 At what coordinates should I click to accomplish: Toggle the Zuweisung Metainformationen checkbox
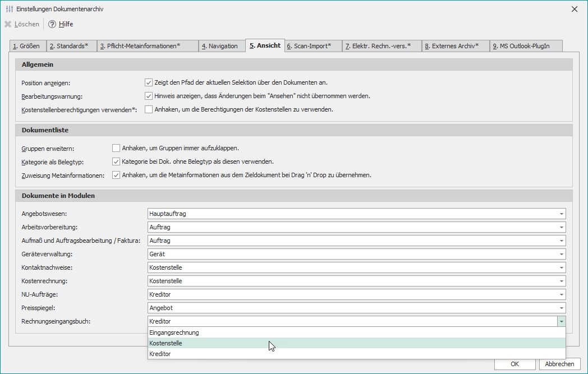116,175
